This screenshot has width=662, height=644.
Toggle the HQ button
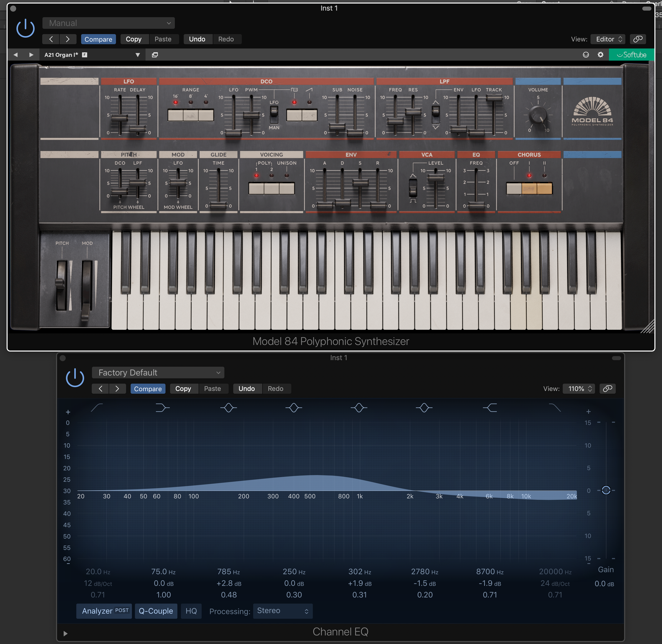point(191,611)
